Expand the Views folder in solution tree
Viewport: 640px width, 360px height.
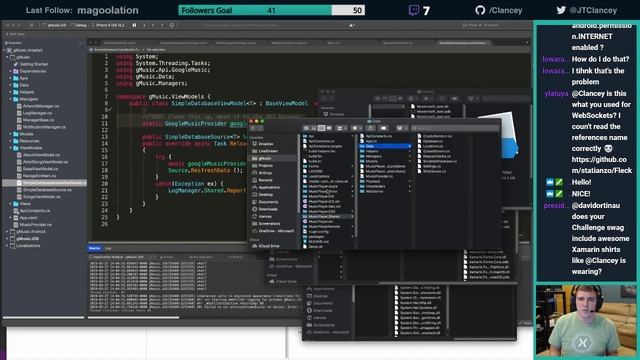[x=11, y=204]
